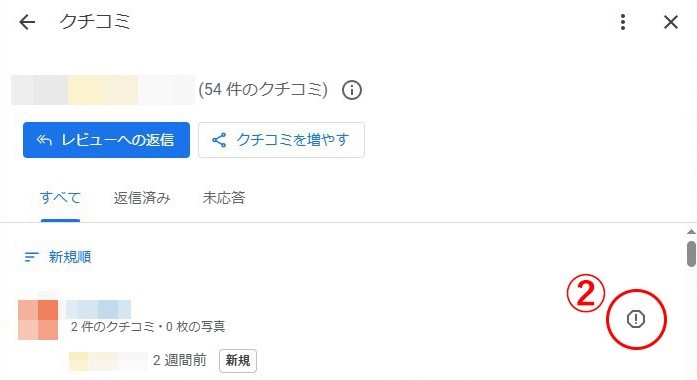This screenshot has height=380, width=697.
Task: Click the sort lines icon next to 新規順
Action: click(x=31, y=257)
